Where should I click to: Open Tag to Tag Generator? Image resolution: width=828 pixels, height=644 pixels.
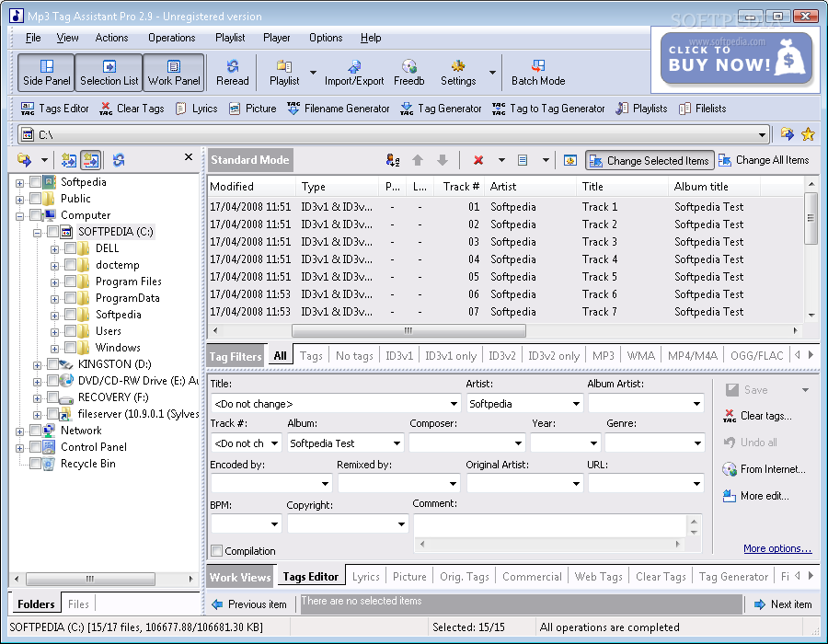tap(547, 109)
